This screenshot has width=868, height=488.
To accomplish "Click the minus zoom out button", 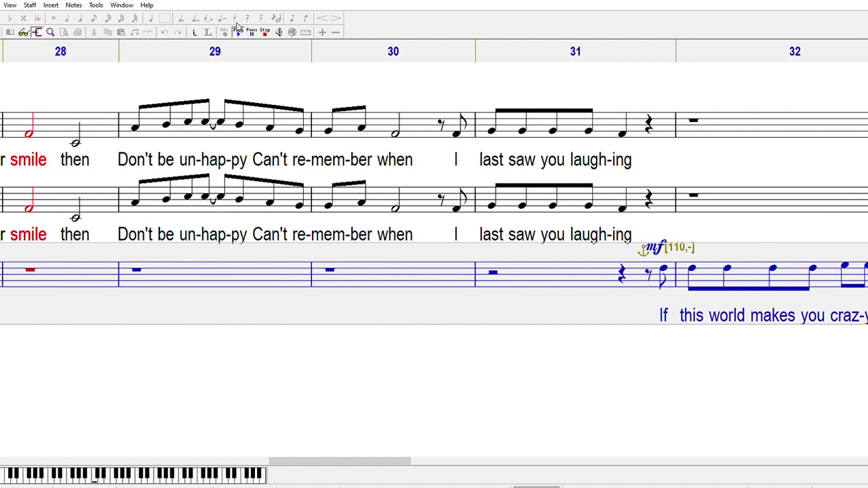I will [x=336, y=32].
